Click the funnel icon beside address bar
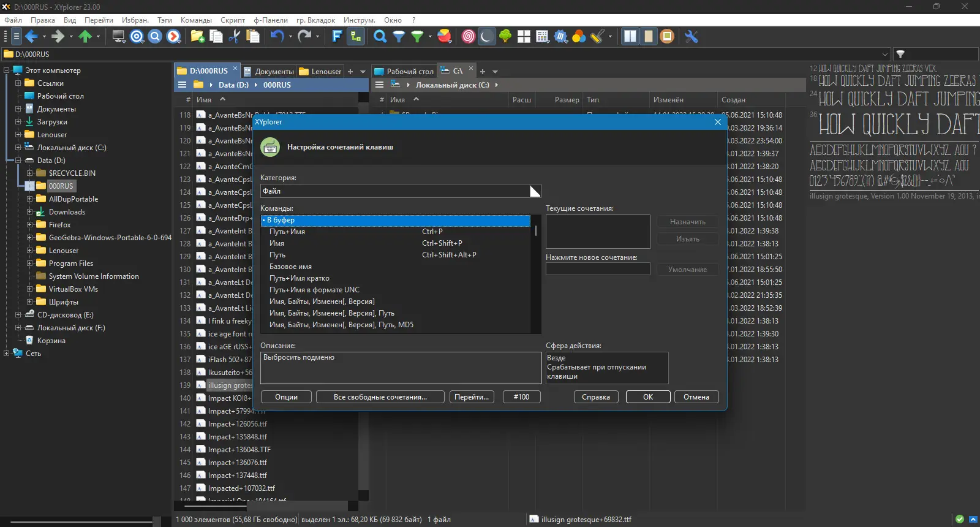Screen dimensions: 980x527 [x=900, y=54]
